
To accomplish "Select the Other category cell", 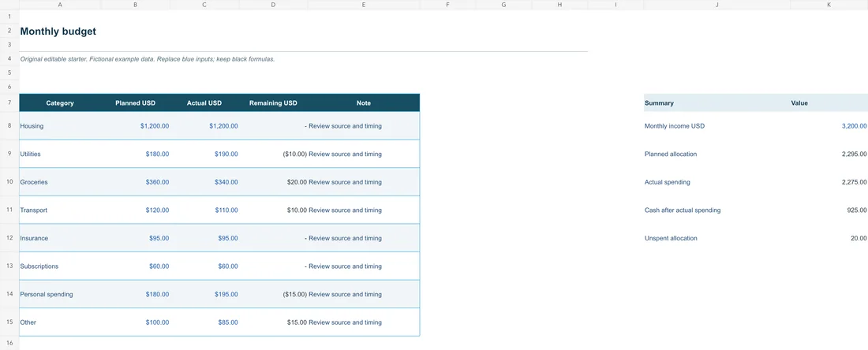I will click(60, 322).
